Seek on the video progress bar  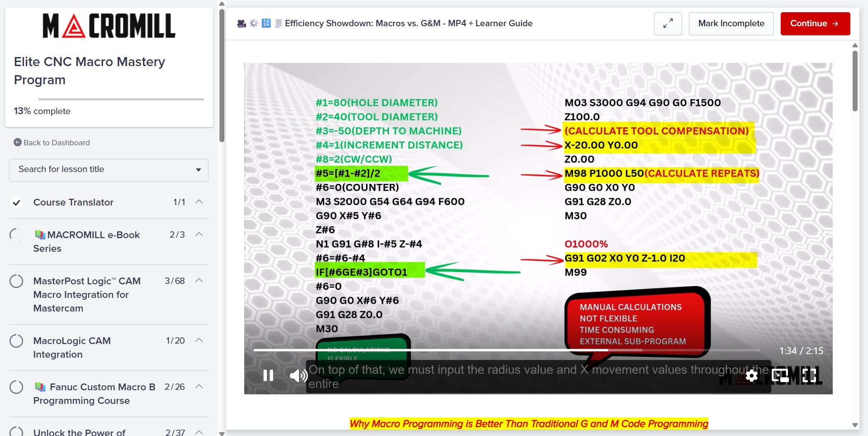[x=507, y=350]
